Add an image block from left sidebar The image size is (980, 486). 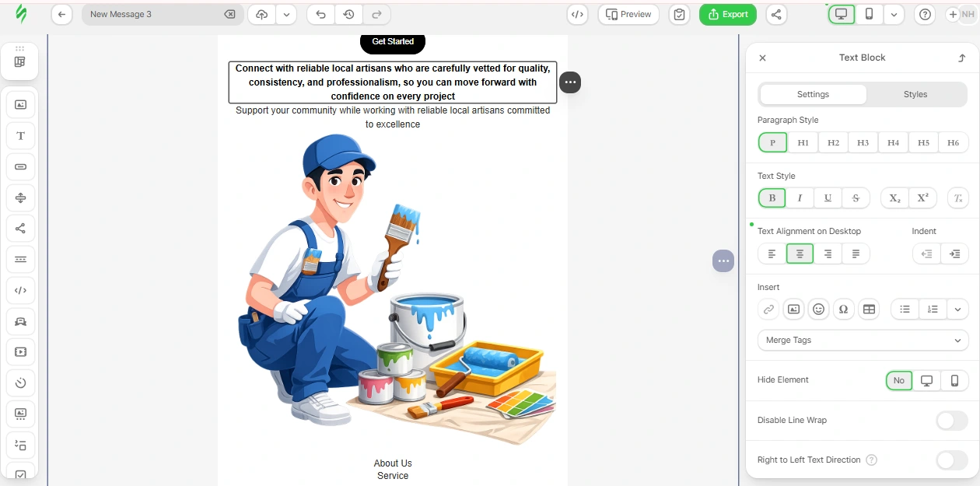pyautogui.click(x=20, y=105)
